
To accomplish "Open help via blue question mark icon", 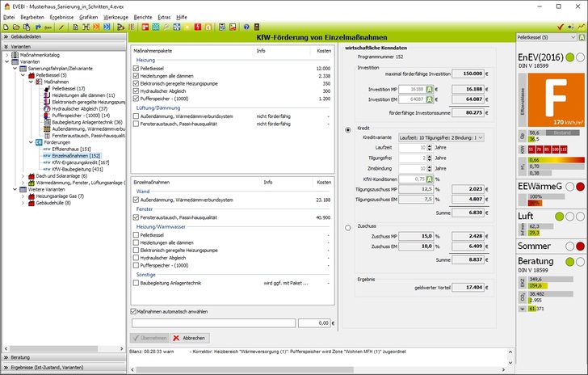I will point(246,27).
